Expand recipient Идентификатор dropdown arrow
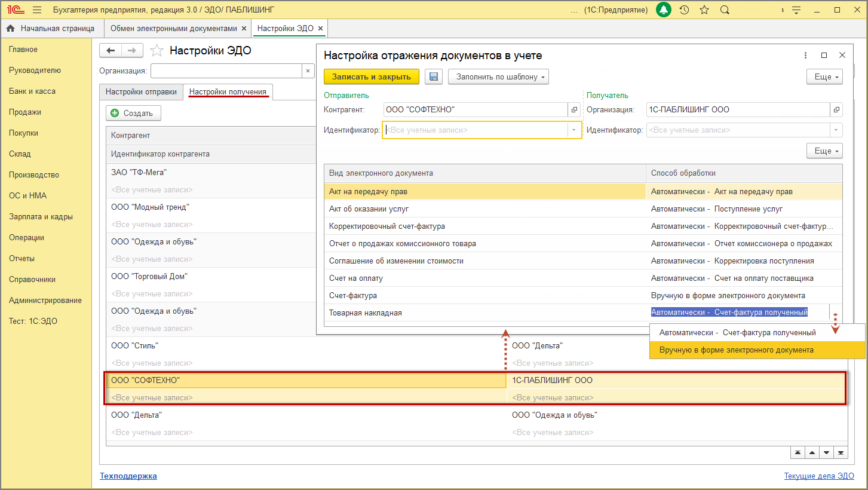This screenshot has height=490, width=868. click(x=836, y=130)
